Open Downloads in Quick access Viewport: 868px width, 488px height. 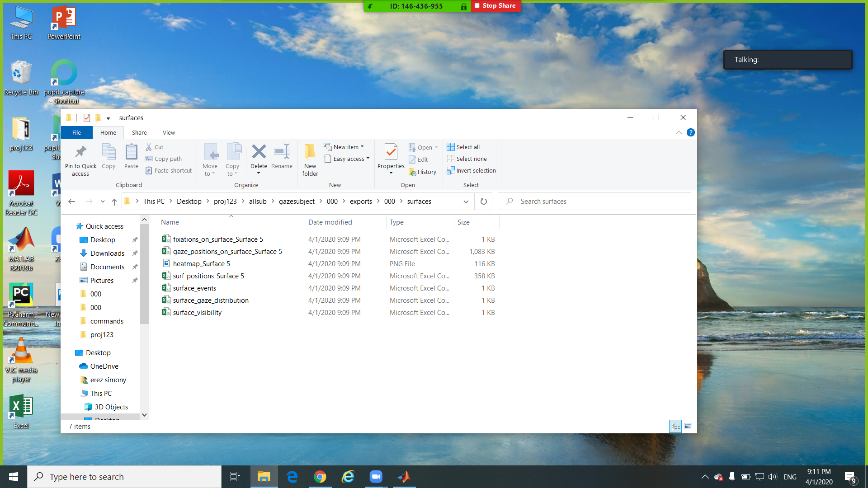107,253
